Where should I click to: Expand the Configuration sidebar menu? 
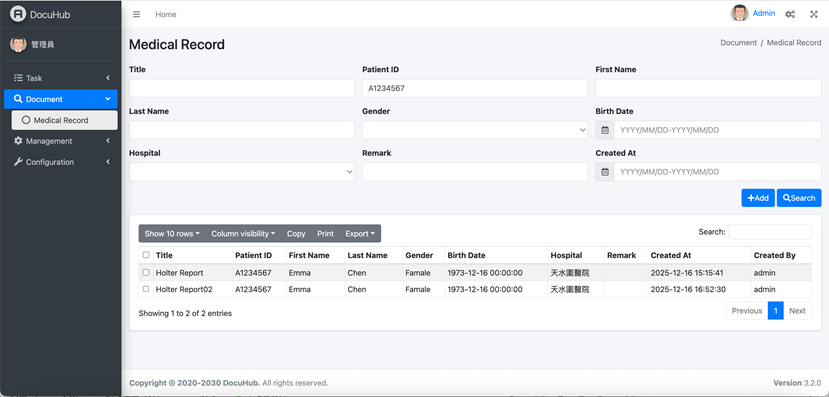pyautogui.click(x=61, y=162)
